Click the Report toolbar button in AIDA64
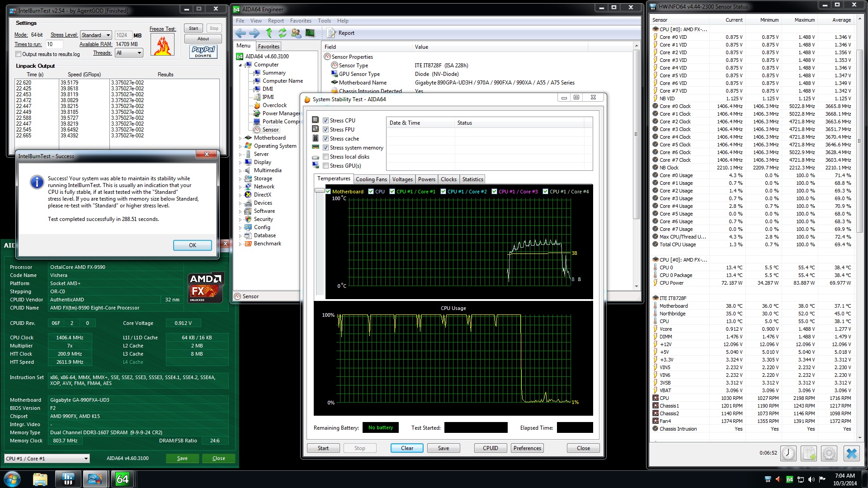 tap(341, 33)
